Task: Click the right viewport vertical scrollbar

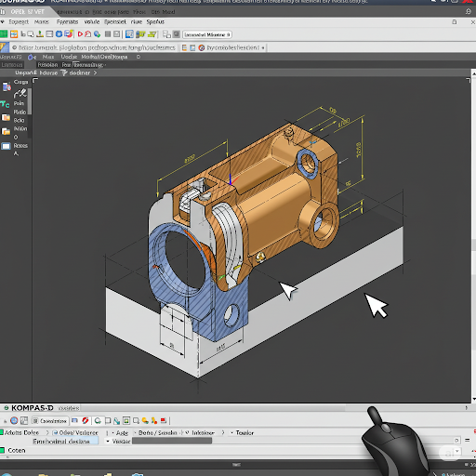Action: 474,235
